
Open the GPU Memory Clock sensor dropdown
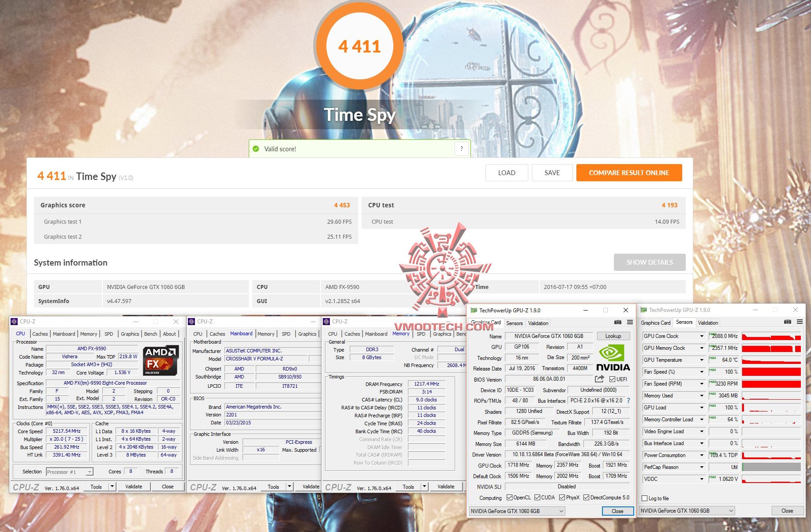(x=702, y=348)
